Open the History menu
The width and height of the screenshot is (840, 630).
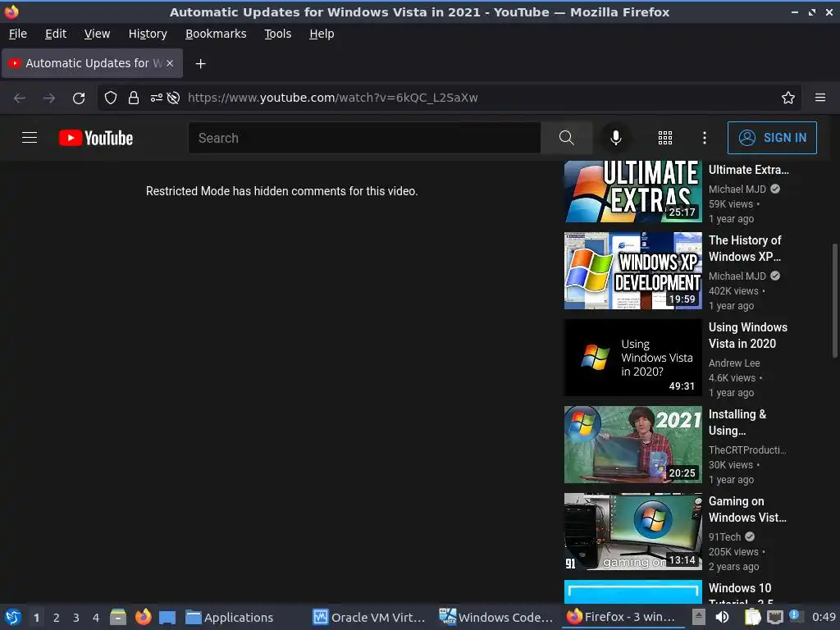pos(148,34)
